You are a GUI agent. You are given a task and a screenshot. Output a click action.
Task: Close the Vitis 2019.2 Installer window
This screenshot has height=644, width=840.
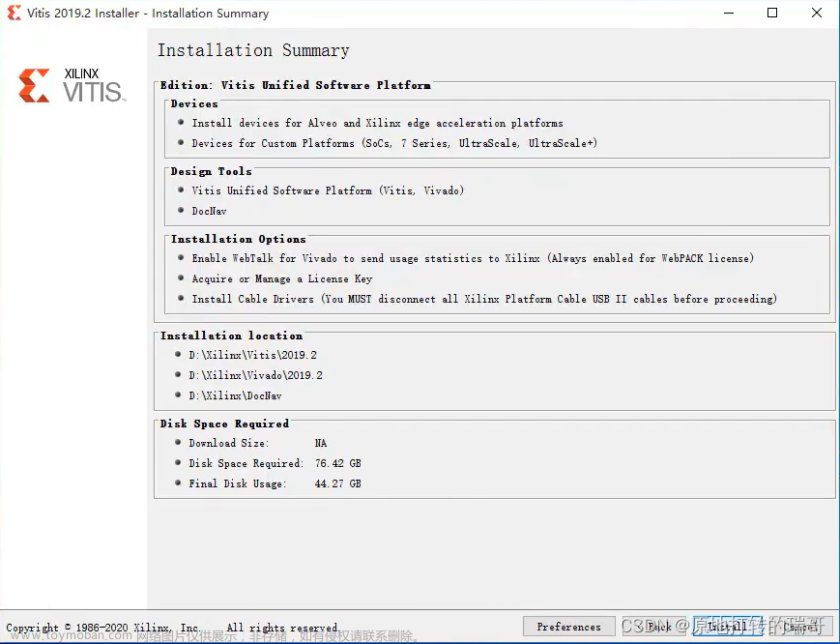[x=817, y=14]
